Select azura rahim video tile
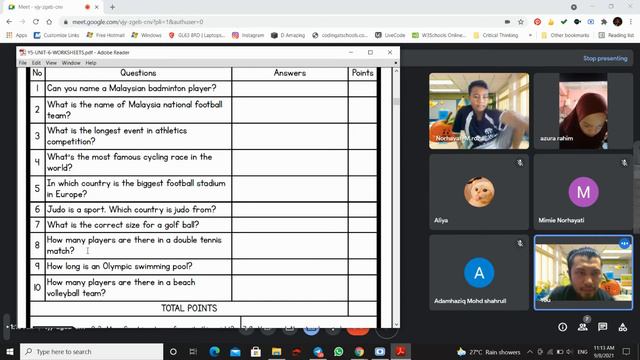This screenshot has height=360, width=640. pos(583,111)
